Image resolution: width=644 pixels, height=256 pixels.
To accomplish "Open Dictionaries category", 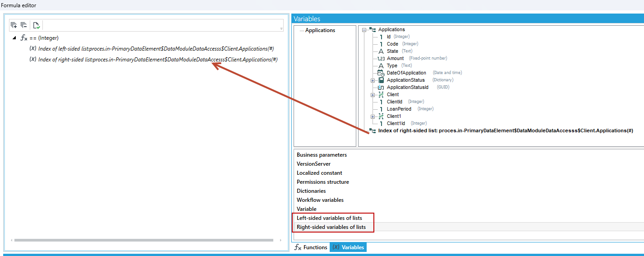I will tap(311, 191).
